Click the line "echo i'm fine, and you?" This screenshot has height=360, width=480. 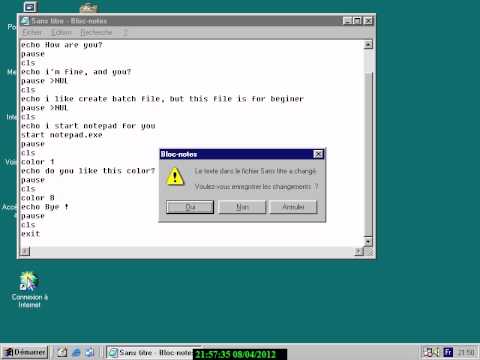click(x=76, y=72)
